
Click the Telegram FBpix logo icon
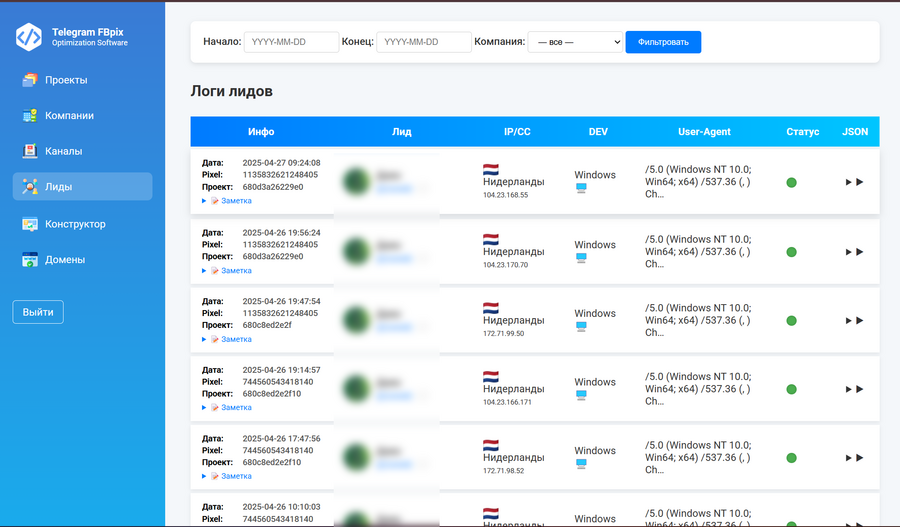pos(29,37)
